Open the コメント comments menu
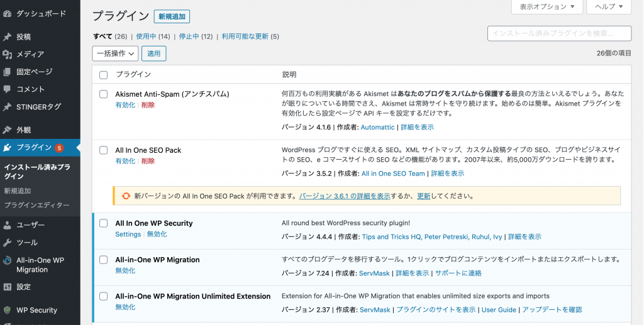The width and height of the screenshot is (644, 325). pos(30,89)
